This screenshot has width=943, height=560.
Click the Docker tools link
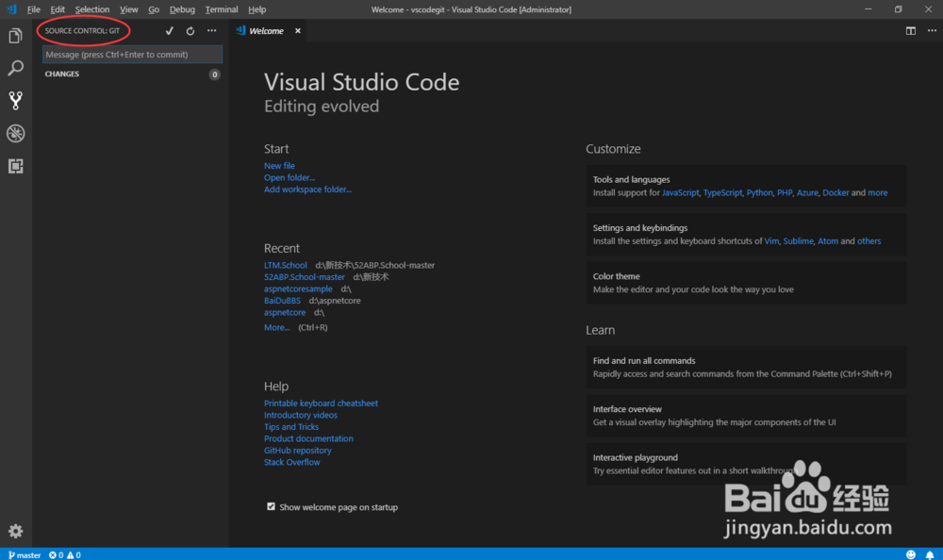[x=835, y=192]
